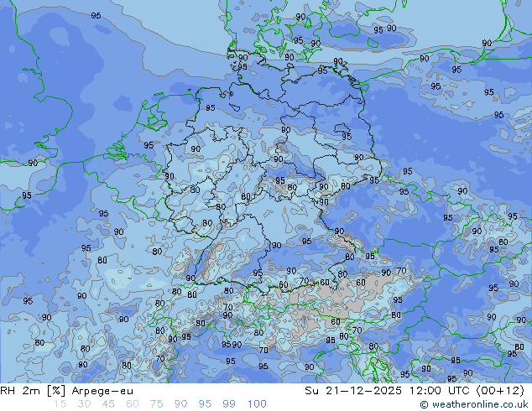Click the 'RH 2m [%]' map title

coord(33,391)
